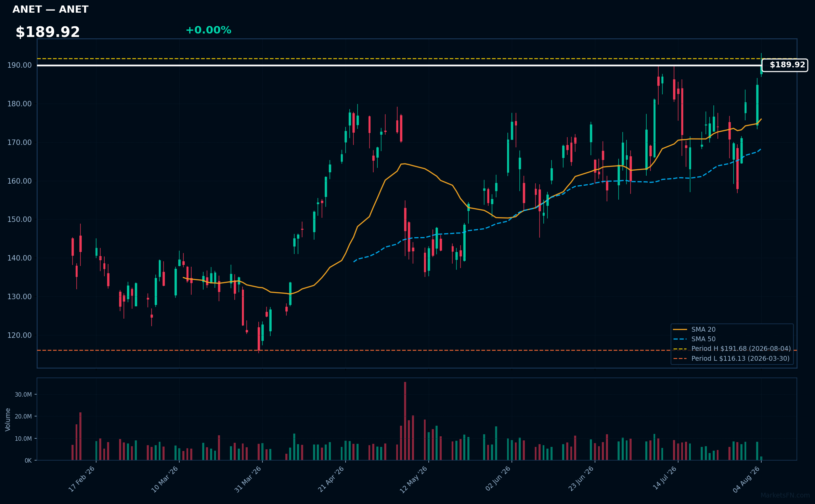Choose the "23 Jun '26" date label
Image resolution: width=815 pixels, height=504 pixels.
(581, 479)
